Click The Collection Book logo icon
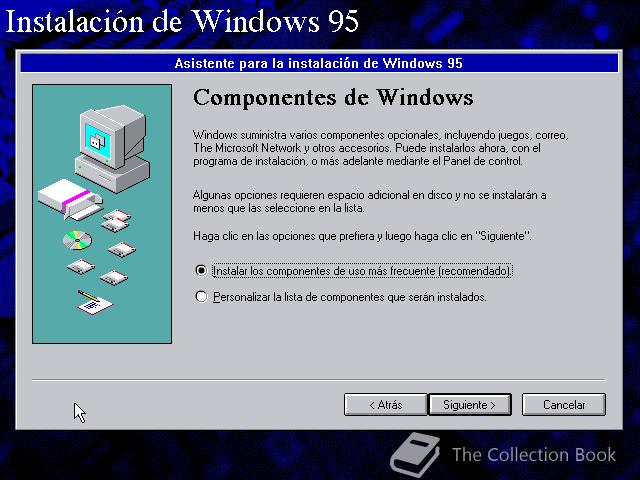Screen dimensions: 640x480 [415, 454]
